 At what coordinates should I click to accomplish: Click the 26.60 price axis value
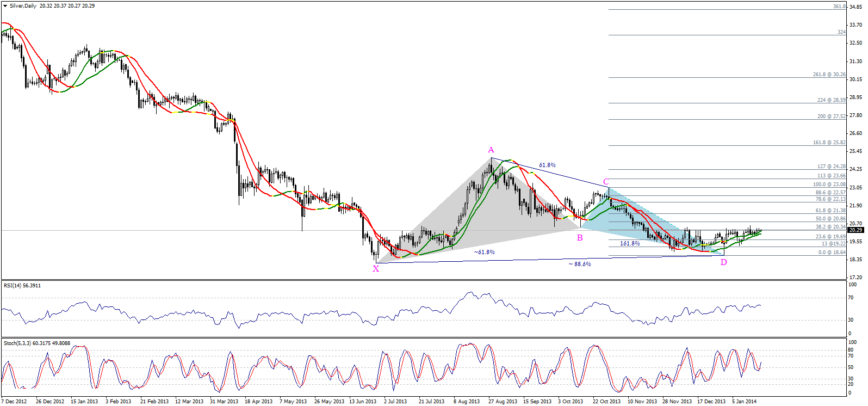pyautogui.click(x=856, y=133)
